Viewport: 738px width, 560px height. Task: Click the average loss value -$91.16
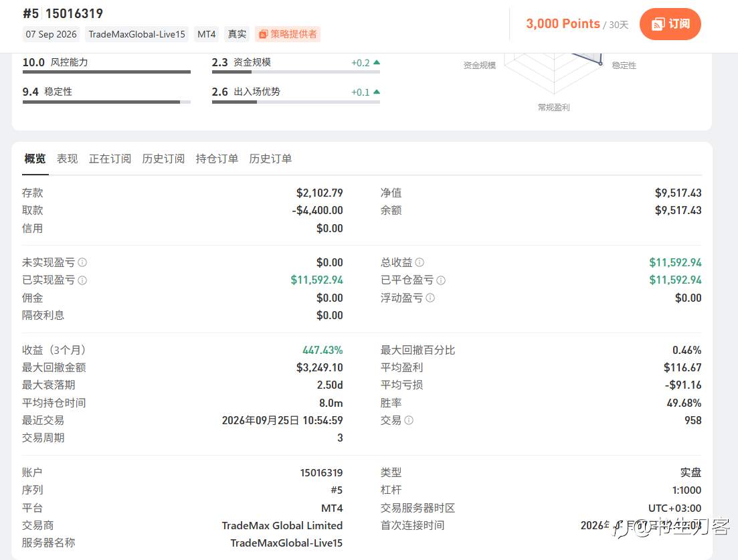(683, 385)
